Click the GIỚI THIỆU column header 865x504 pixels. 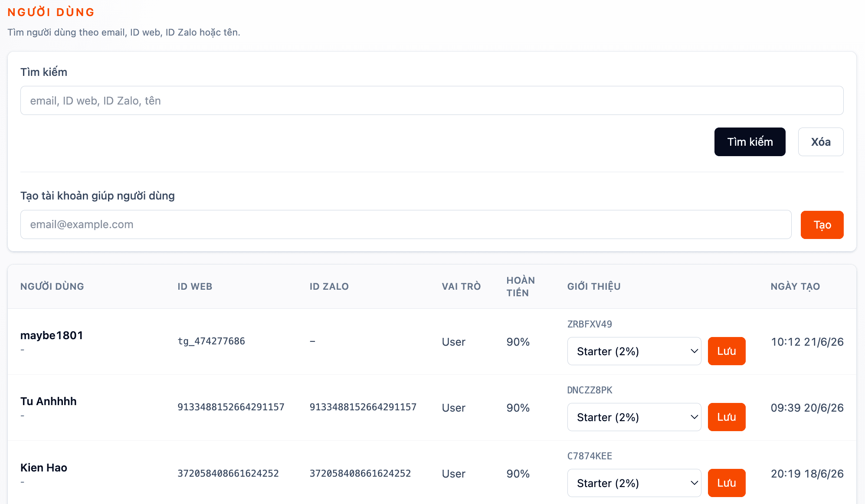594,286
